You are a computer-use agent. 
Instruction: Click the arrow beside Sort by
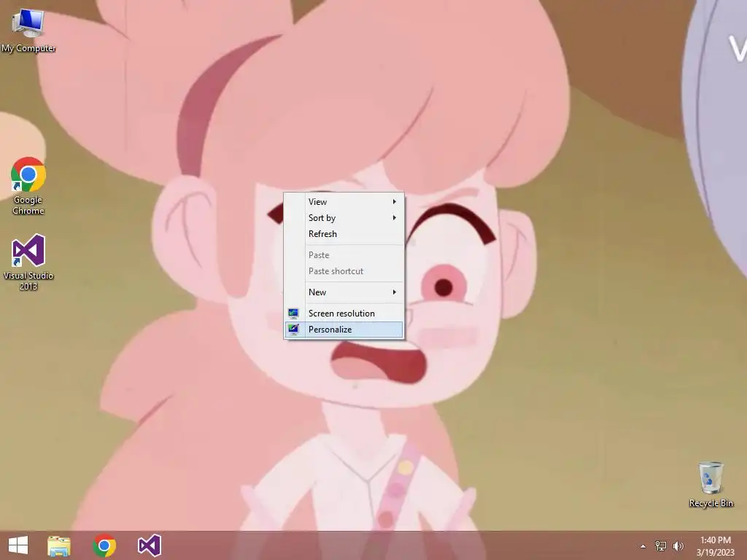coord(395,218)
